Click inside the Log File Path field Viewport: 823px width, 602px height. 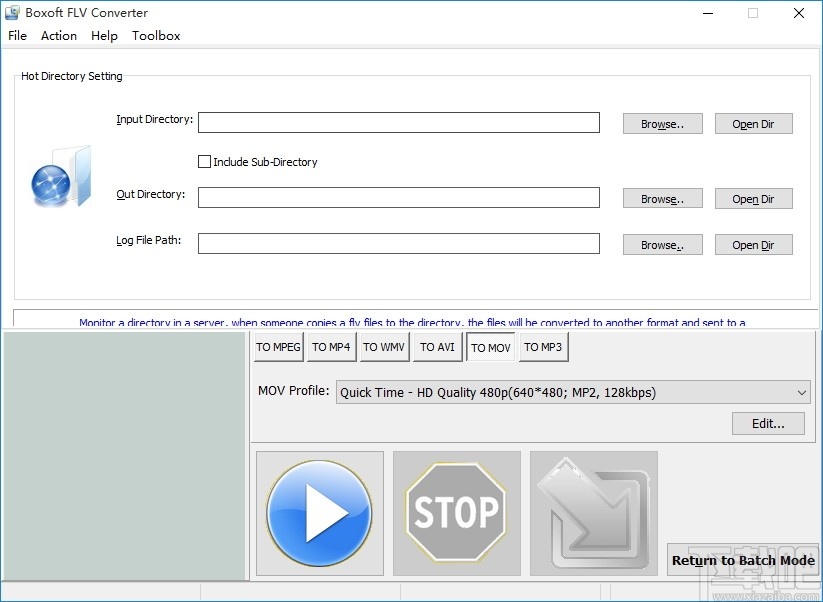tap(398, 243)
